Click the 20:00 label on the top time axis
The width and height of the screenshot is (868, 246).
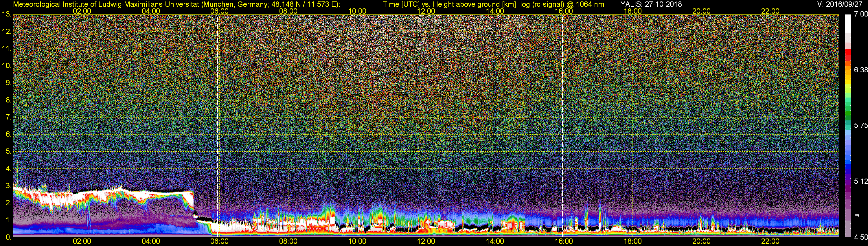point(701,11)
